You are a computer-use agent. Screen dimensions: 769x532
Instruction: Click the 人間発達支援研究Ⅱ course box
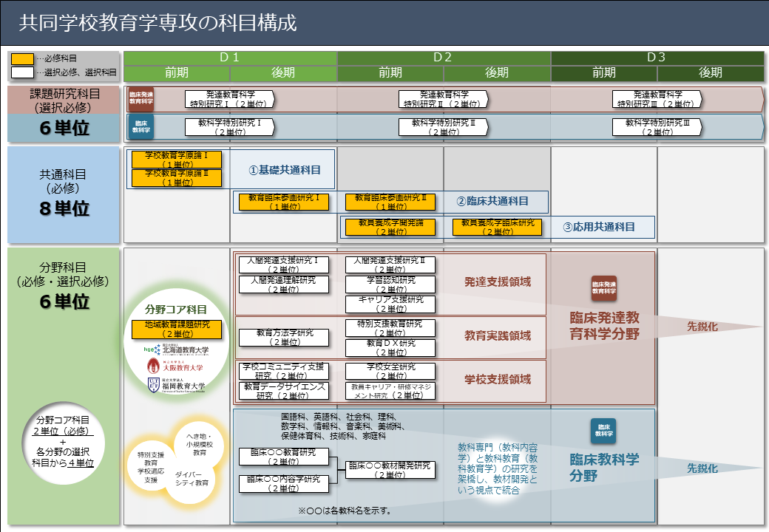point(390,265)
